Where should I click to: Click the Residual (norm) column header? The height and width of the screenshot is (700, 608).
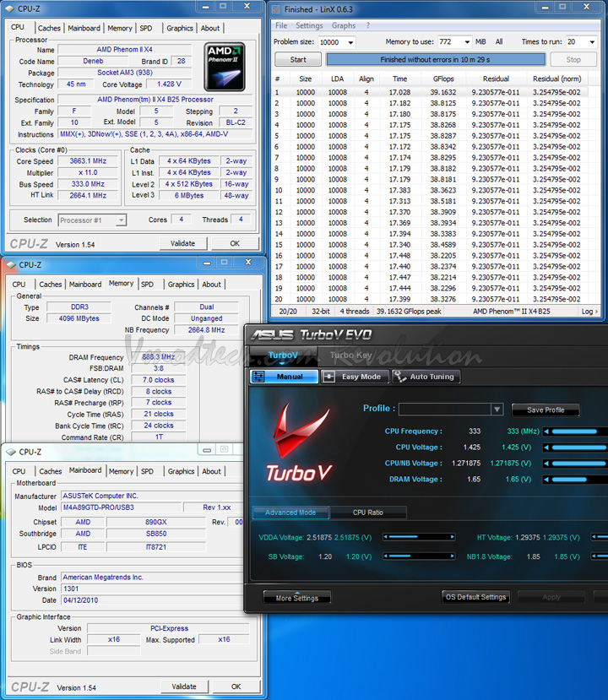click(556, 79)
